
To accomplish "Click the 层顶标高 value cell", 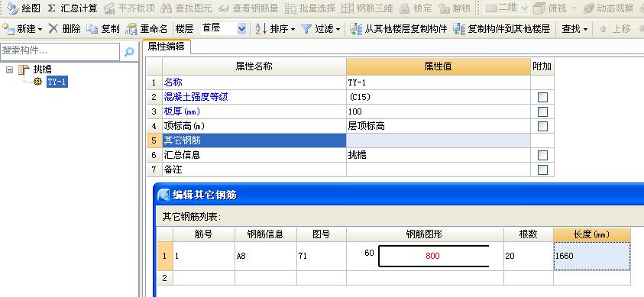I will [439, 126].
